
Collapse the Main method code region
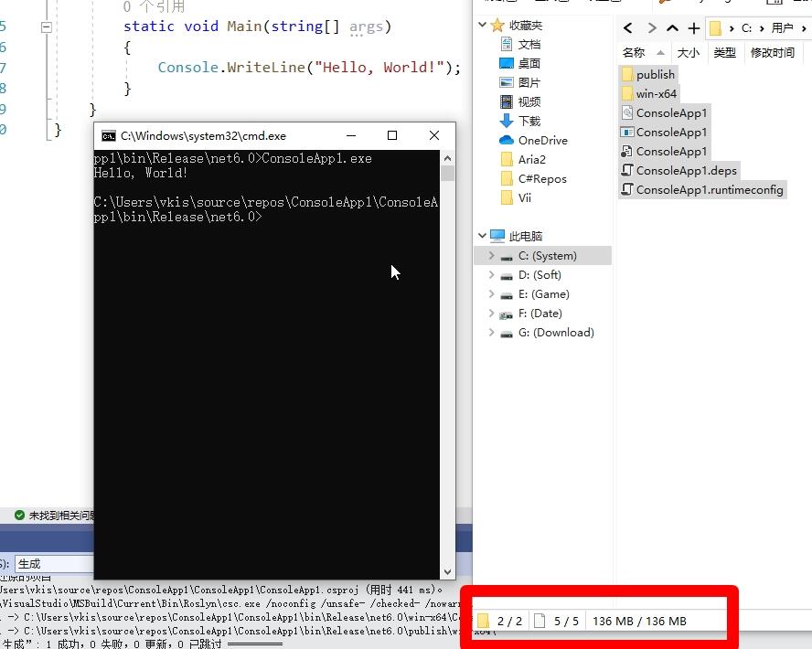coord(46,27)
